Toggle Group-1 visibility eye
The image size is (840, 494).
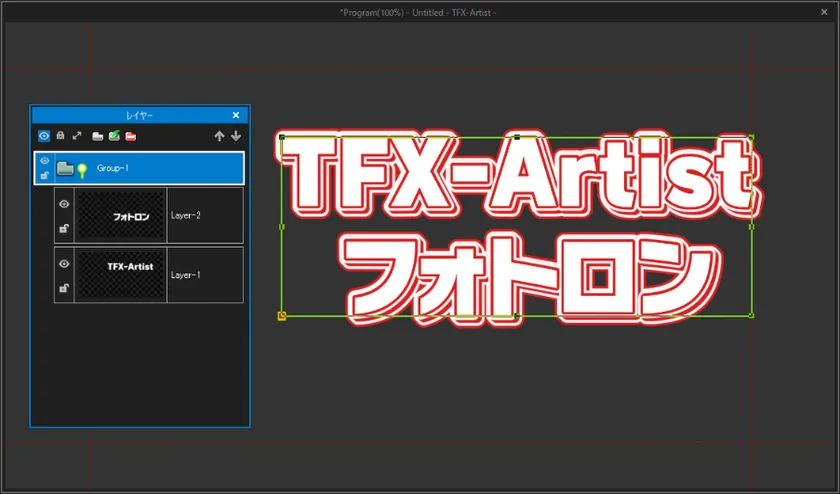click(x=44, y=160)
